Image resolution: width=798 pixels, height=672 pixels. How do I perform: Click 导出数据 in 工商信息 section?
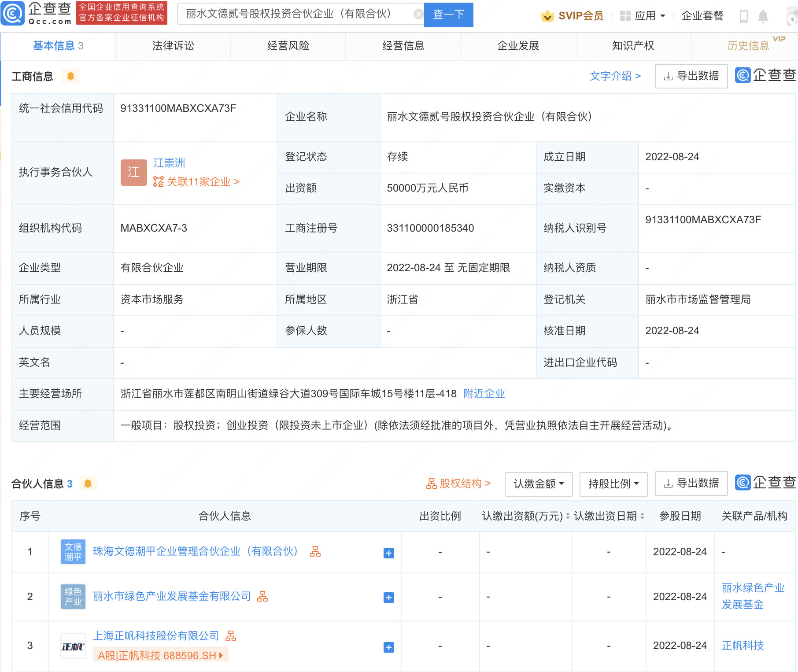coord(691,76)
